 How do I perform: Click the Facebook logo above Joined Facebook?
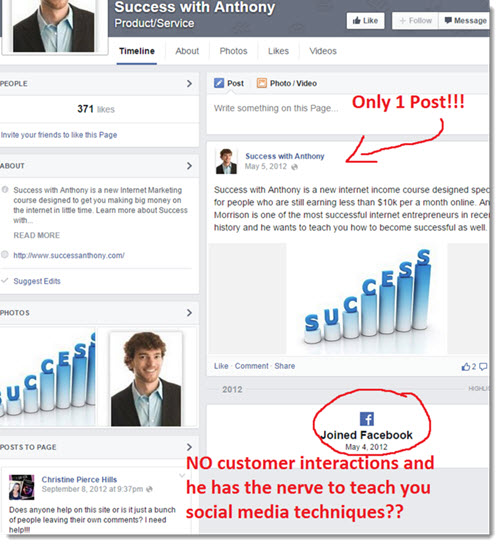(367, 418)
